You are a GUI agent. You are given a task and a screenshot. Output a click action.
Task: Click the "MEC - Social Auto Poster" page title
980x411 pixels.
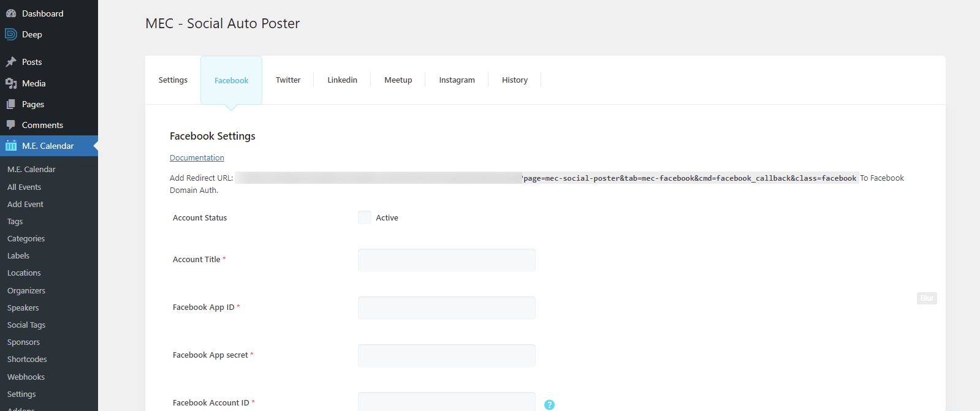pyautogui.click(x=222, y=23)
